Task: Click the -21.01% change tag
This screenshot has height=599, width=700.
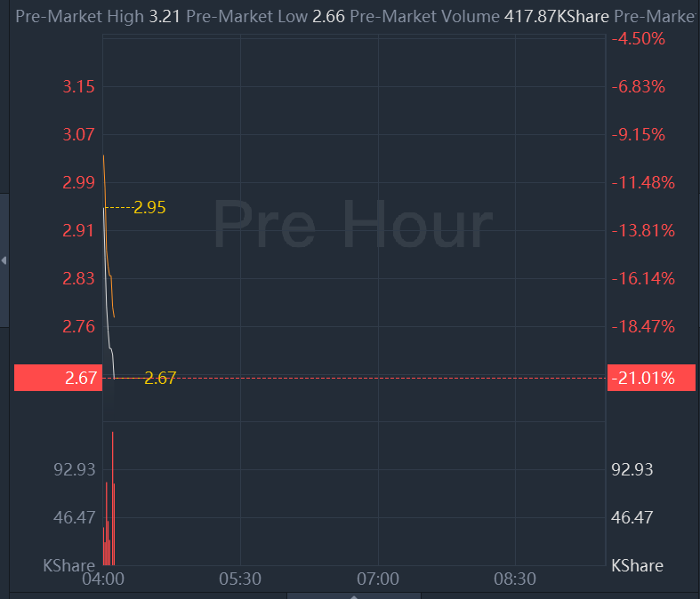Action: pos(641,378)
